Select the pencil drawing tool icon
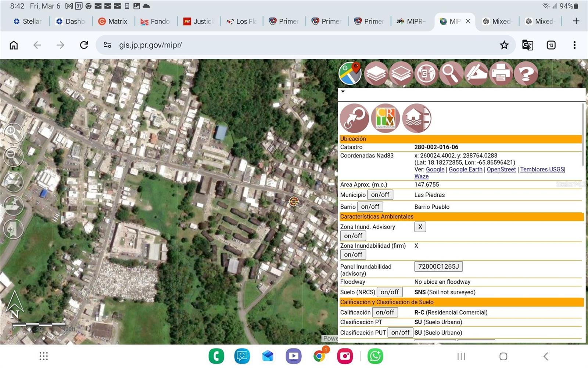 click(476, 73)
